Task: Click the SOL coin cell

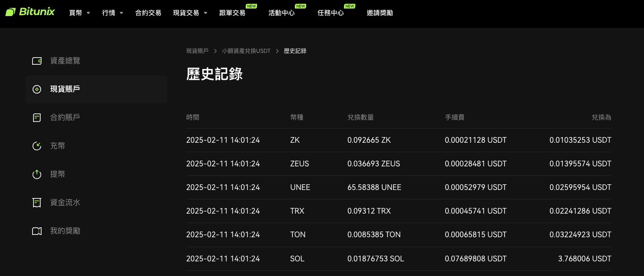Action: (297, 259)
